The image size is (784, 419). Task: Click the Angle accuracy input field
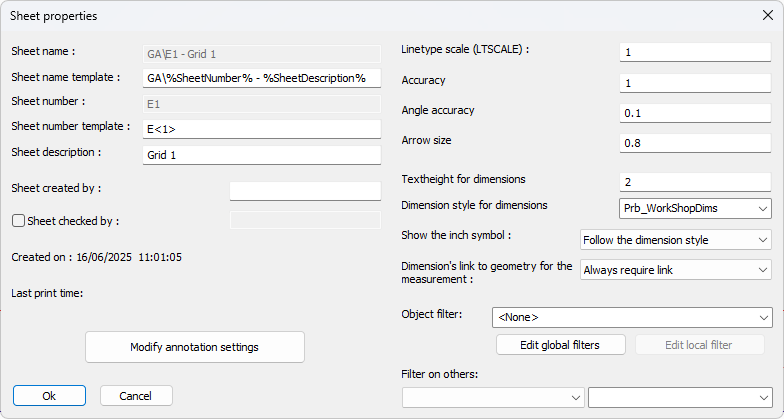[x=695, y=113]
